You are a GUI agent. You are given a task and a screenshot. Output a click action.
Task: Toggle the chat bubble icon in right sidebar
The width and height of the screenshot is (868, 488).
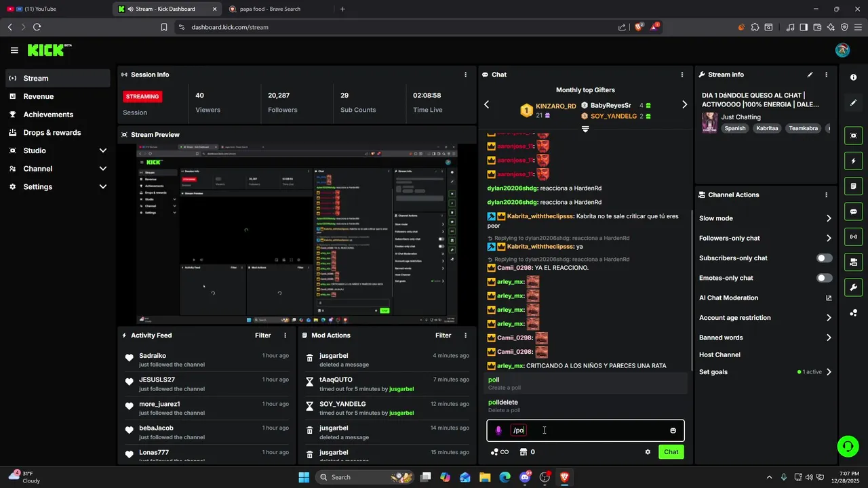(853, 211)
